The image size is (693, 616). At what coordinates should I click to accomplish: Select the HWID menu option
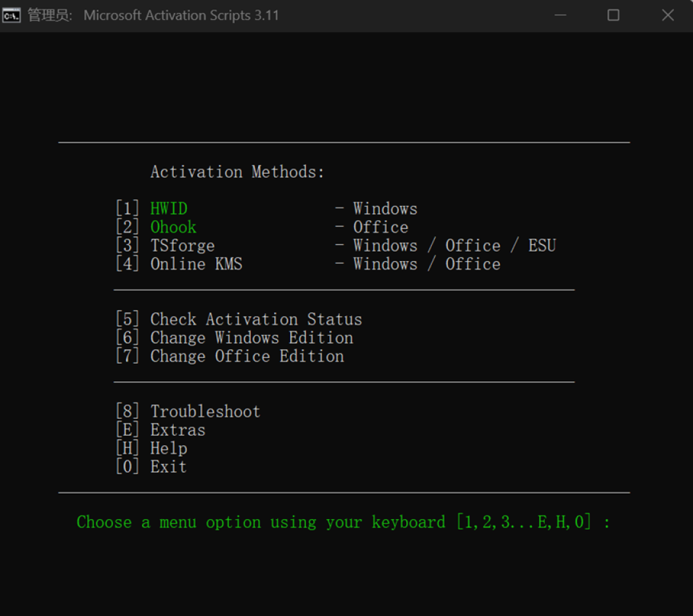click(x=169, y=209)
